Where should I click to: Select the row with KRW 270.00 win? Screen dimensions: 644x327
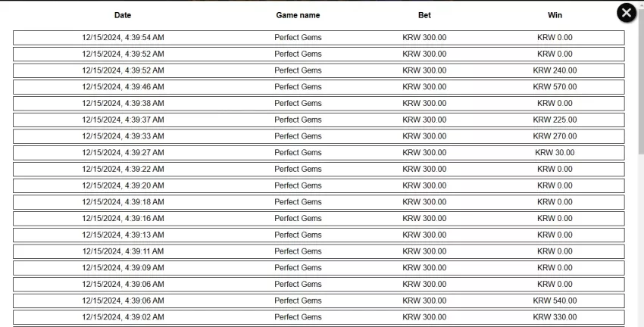319,136
